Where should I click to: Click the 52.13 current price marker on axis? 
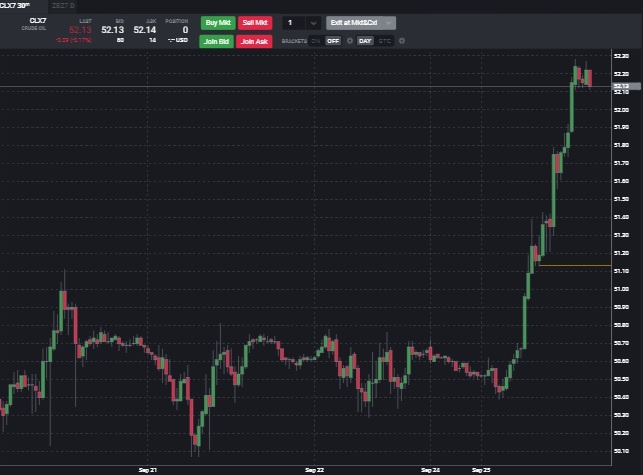[x=624, y=88]
